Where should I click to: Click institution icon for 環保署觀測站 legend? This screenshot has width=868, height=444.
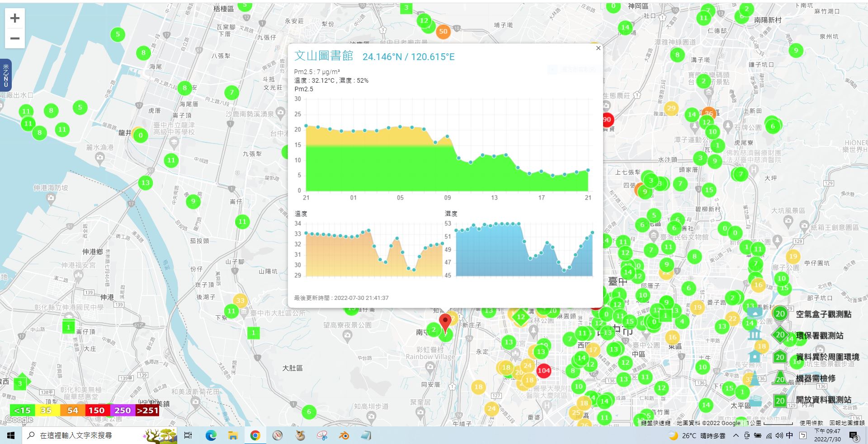pos(755,335)
